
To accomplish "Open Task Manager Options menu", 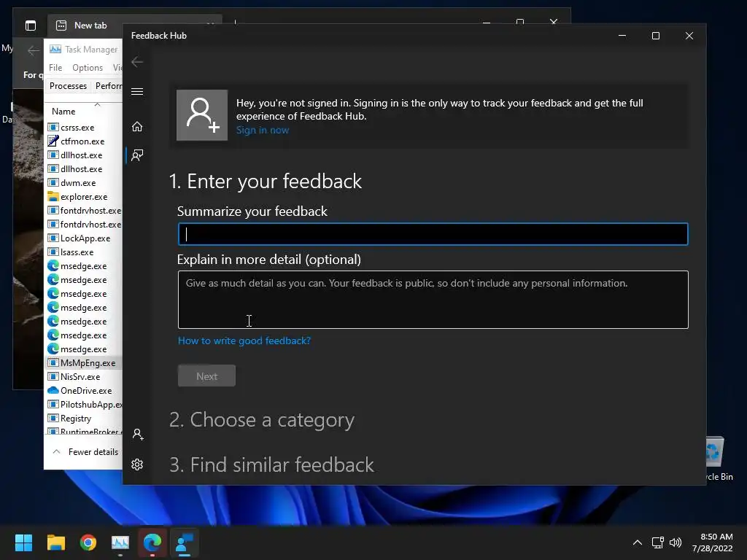I will point(88,68).
